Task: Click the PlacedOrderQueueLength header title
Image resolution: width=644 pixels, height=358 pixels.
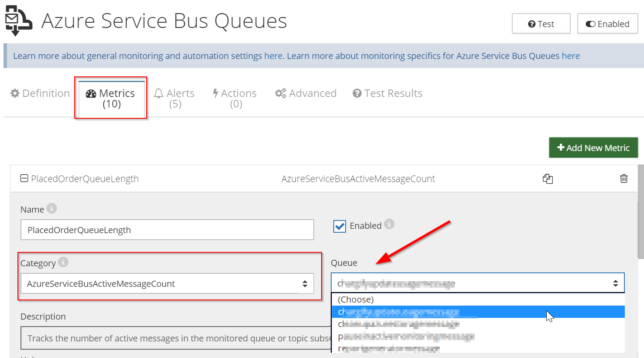Action: (85, 179)
